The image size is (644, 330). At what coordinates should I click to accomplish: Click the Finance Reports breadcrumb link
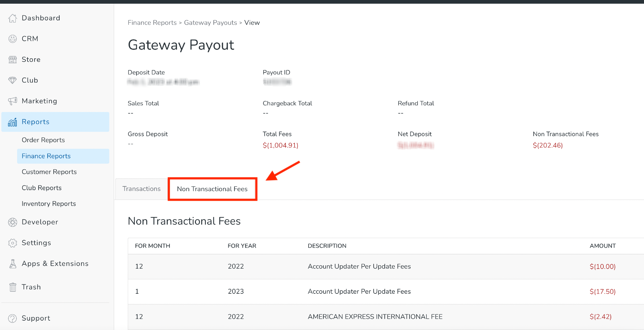click(x=152, y=22)
